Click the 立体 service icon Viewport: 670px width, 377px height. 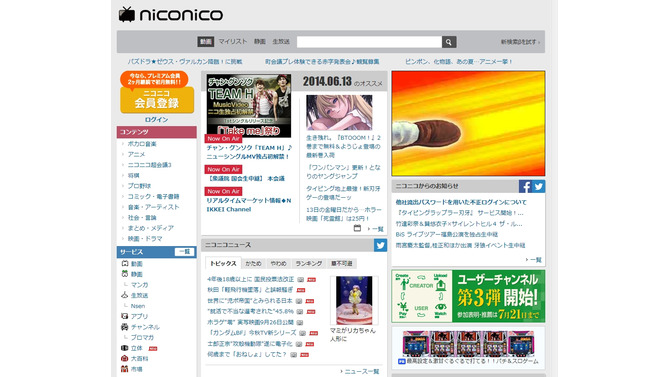[x=124, y=348]
